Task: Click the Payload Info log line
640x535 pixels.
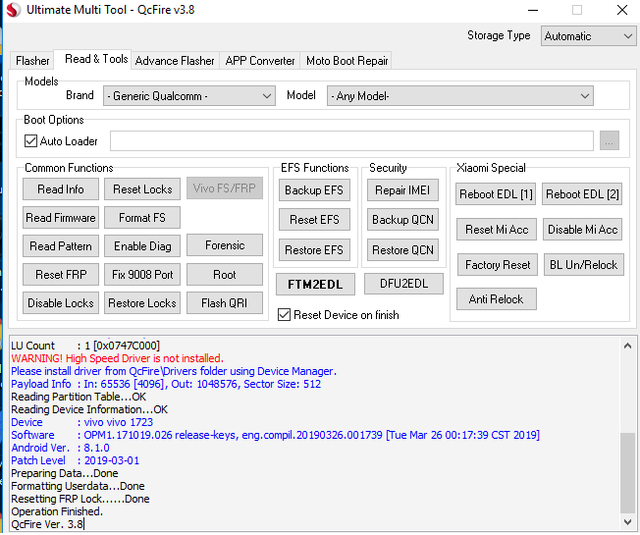Action: pos(166,384)
